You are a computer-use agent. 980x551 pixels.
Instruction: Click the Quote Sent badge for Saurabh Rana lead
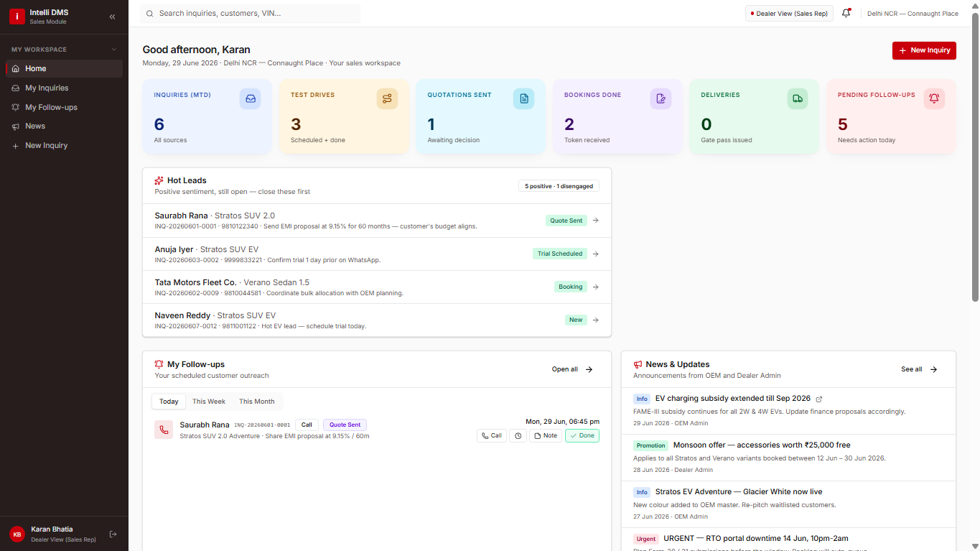click(x=566, y=221)
